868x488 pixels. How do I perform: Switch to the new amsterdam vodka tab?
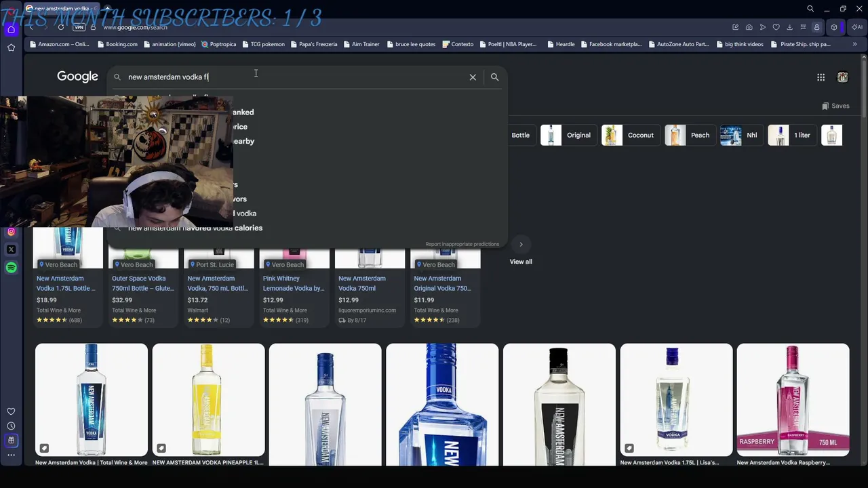[x=62, y=9]
